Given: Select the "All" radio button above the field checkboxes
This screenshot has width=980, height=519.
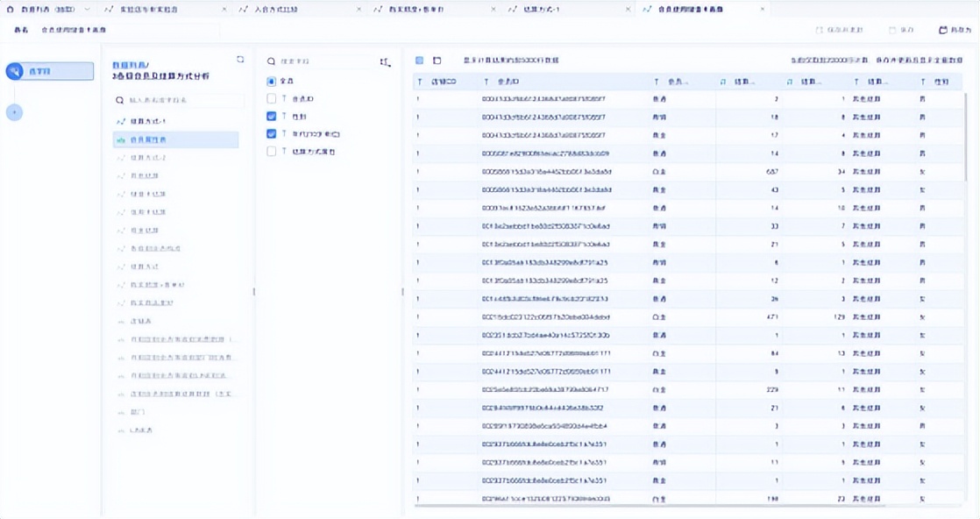Looking at the screenshot, I should [271, 82].
